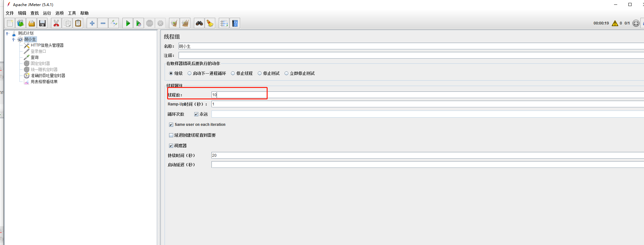The width and height of the screenshot is (644, 245).
Task: Click the greyed Shutdown threads icon
Action: pyautogui.click(x=160, y=23)
